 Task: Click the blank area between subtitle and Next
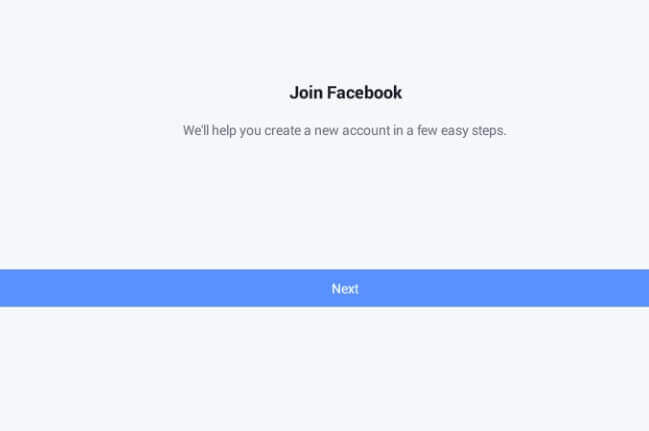[x=324, y=205]
